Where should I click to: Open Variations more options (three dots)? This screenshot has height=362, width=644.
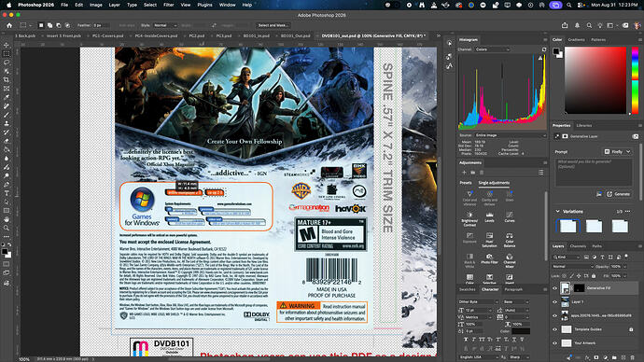(x=627, y=212)
